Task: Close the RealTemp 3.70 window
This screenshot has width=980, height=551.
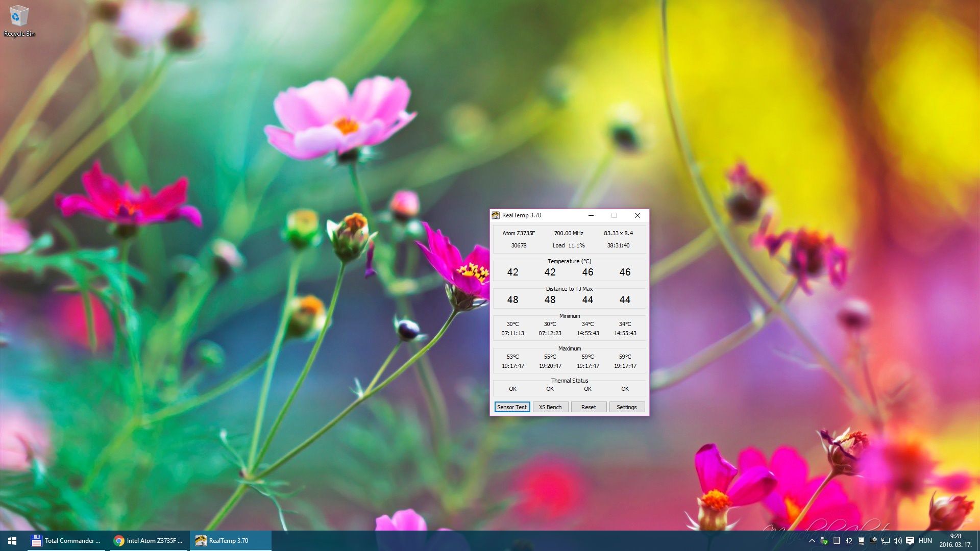Action: (x=638, y=215)
